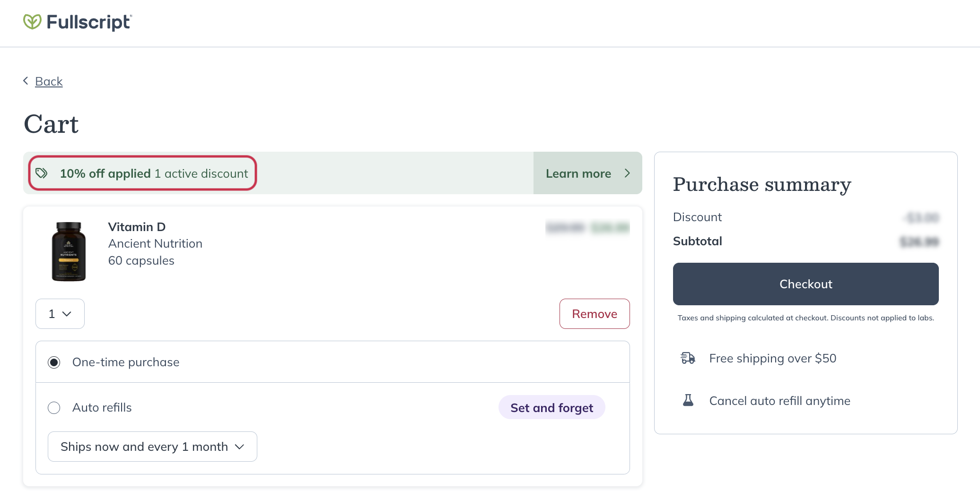
Task: Open the Vitamin D bottle thumbnail
Action: (x=69, y=251)
